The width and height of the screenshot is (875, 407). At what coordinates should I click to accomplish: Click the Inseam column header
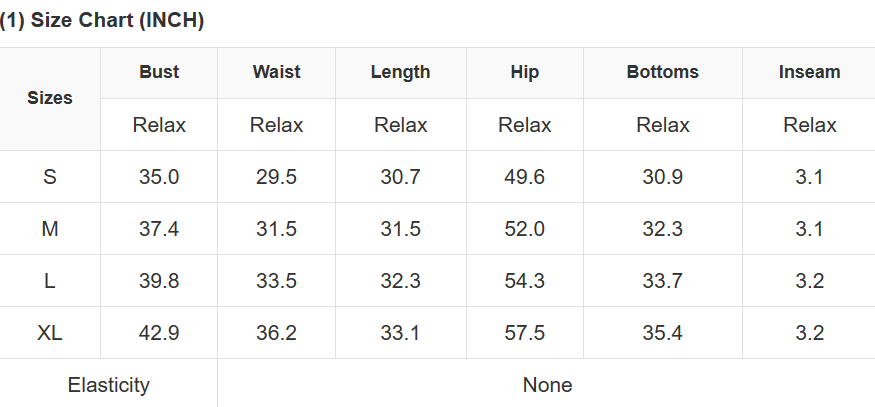(x=809, y=72)
